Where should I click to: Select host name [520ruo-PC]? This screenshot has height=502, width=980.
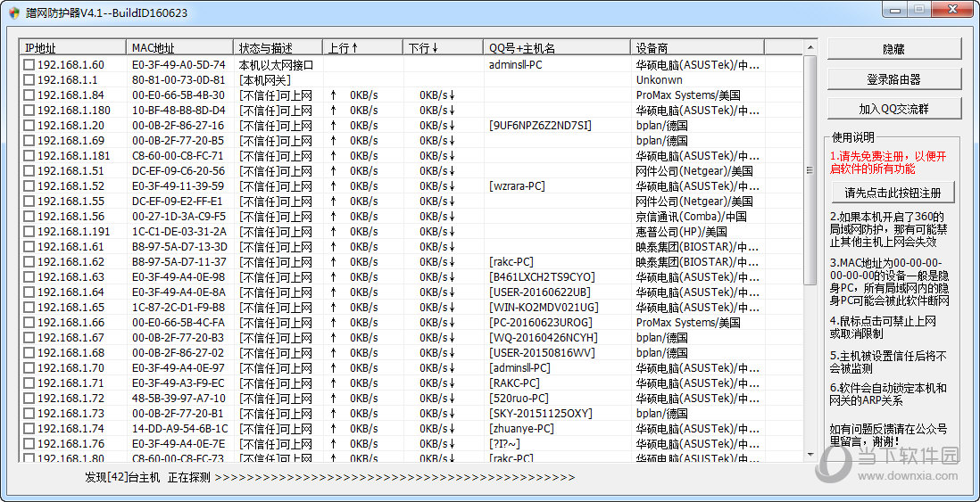click(x=519, y=398)
